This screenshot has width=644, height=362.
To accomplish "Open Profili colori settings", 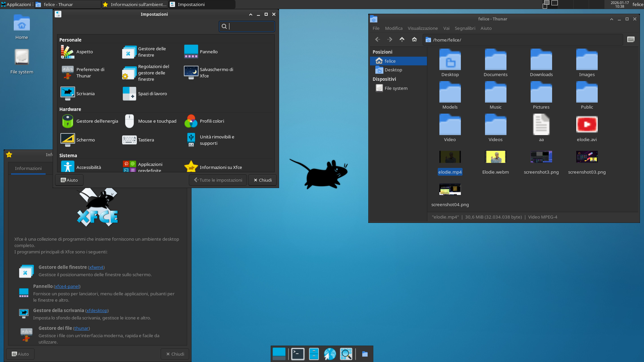I will coord(204,121).
